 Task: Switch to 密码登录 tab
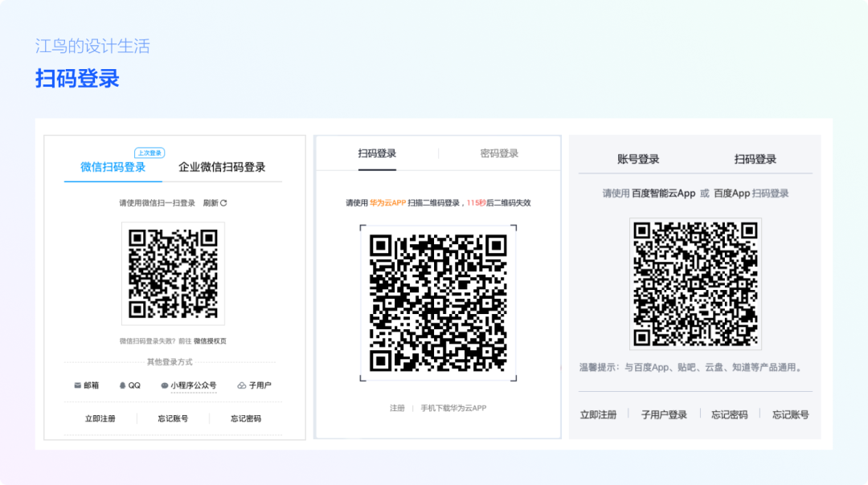[499, 153]
